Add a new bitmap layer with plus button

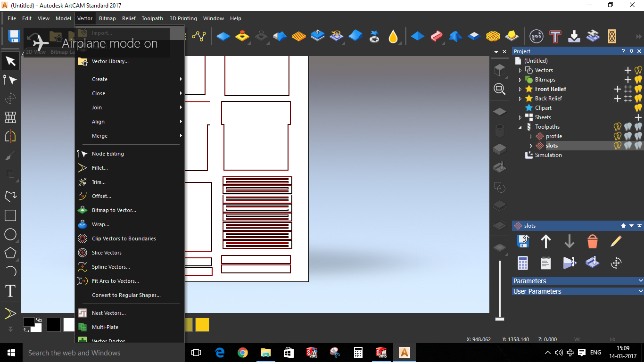[x=628, y=80]
